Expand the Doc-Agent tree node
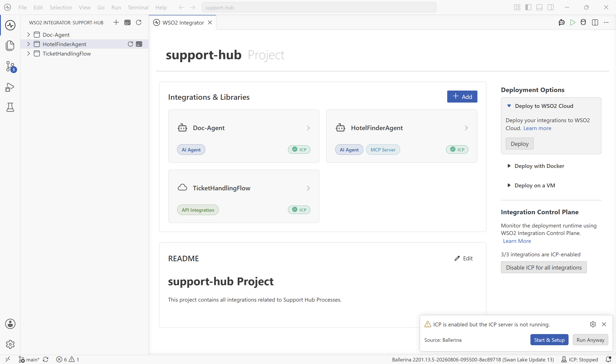 pyautogui.click(x=28, y=35)
